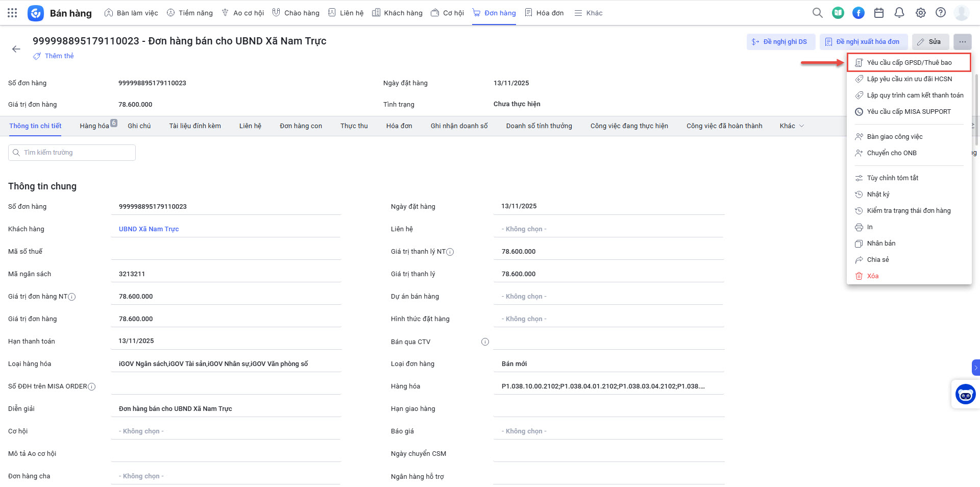Open UBND Xã Nam Trực customer link
This screenshot has height=487, width=980.
pyautogui.click(x=149, y=229)
